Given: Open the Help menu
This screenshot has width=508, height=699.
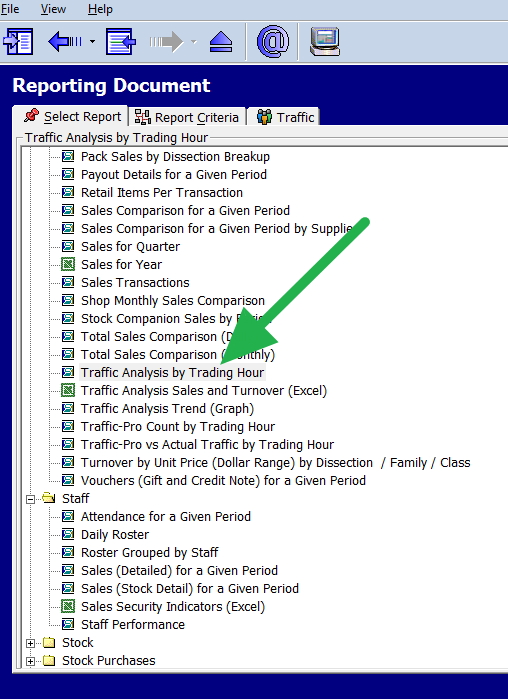Looking at the screenshot, I should tap(100, 9).
